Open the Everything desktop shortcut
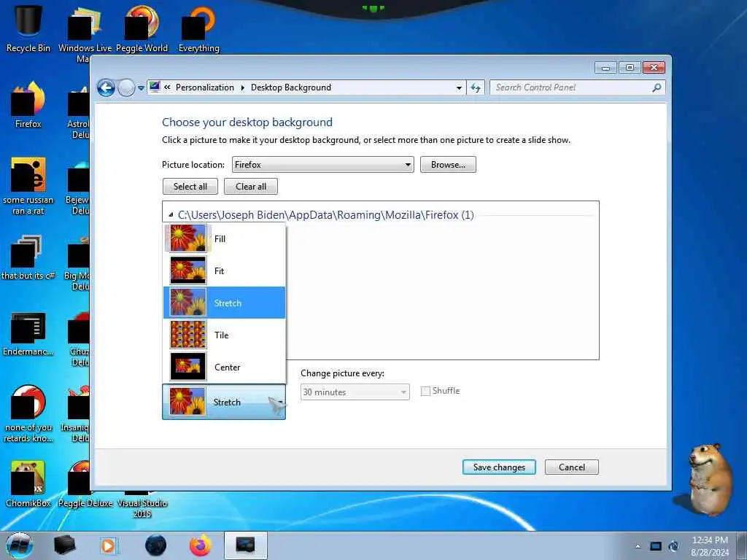This screenshot has width=747, height=560. (198, 28)
